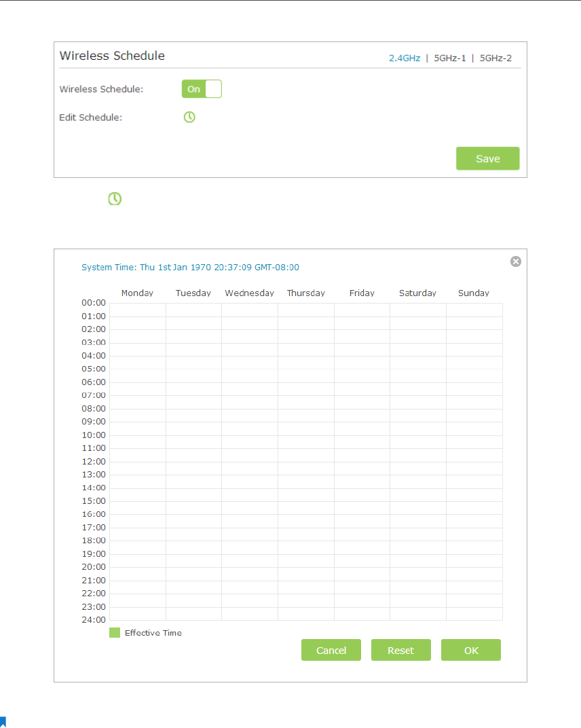This screenshot has width=581, height=728.
Task: Click the 24:00 time label
Action: point(94,620)
